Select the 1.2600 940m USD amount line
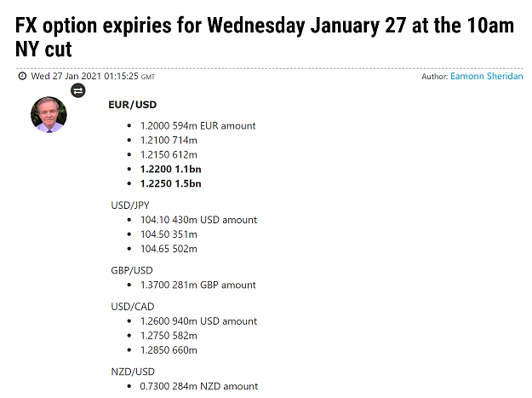This screenshot has width=532, height=398. (x=199, y=321)
